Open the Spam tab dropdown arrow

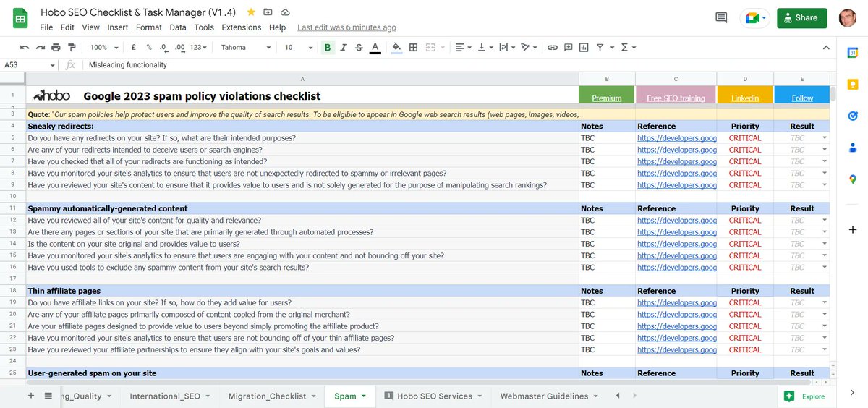tap(364, 396)
